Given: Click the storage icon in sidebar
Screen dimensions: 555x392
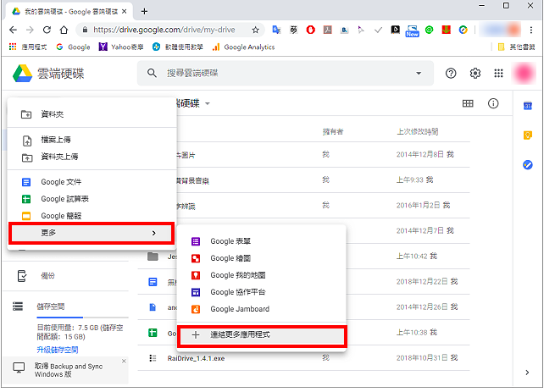Looking at the screenshot, I should point(18,306).
